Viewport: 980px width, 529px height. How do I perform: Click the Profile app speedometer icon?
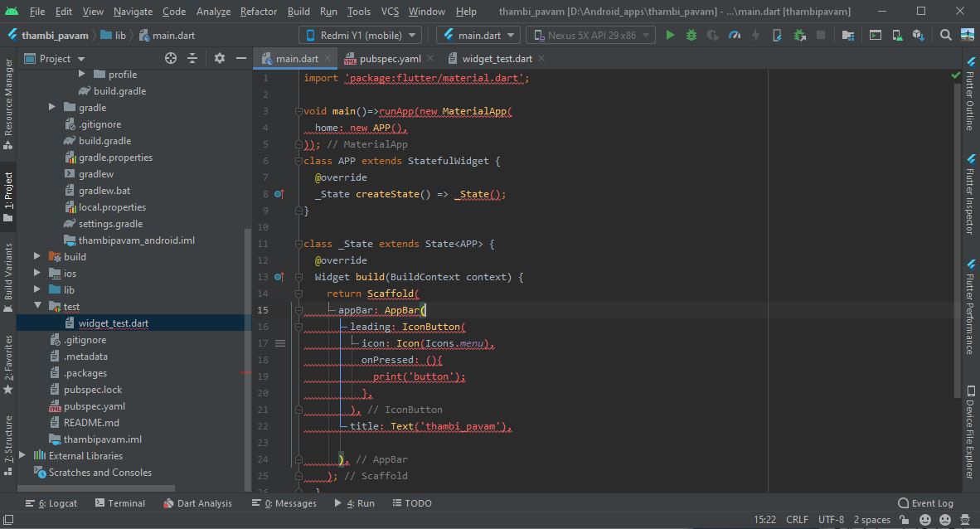pyautogui.click(x=735, y=35)
